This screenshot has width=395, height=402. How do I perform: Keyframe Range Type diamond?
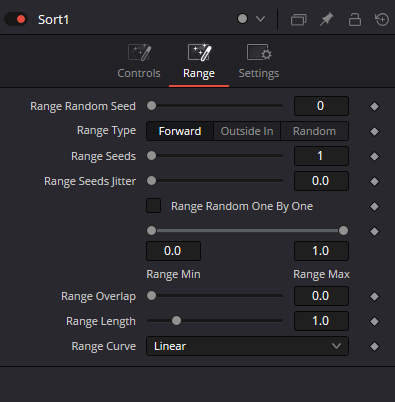pos(374,131)
